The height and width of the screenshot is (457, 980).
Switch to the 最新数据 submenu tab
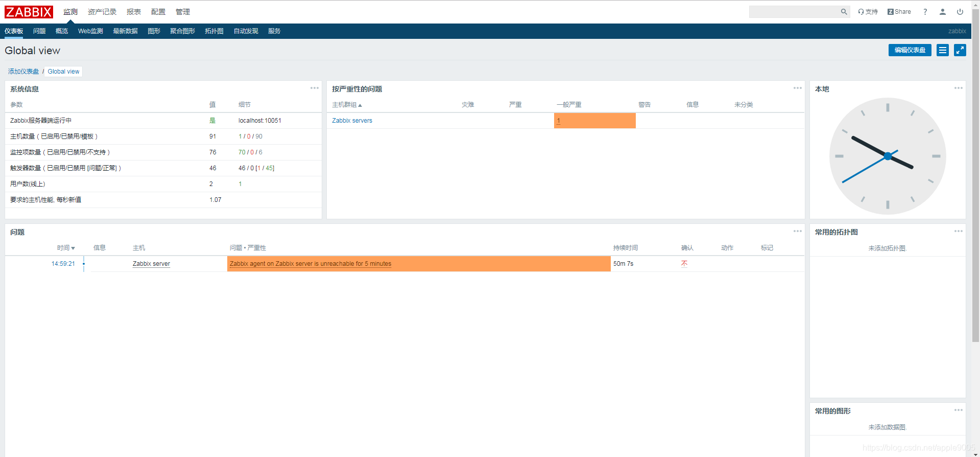(125, 31)
